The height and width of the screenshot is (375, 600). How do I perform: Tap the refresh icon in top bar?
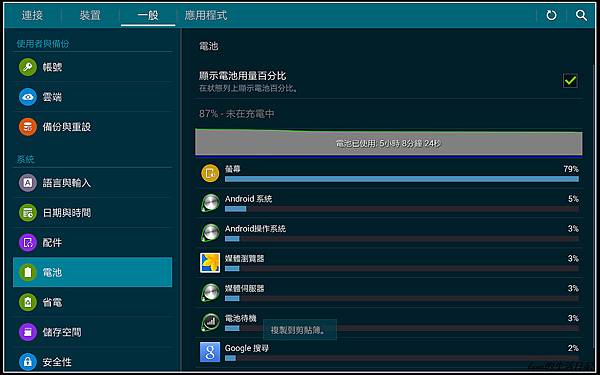(x=551, y=15)
